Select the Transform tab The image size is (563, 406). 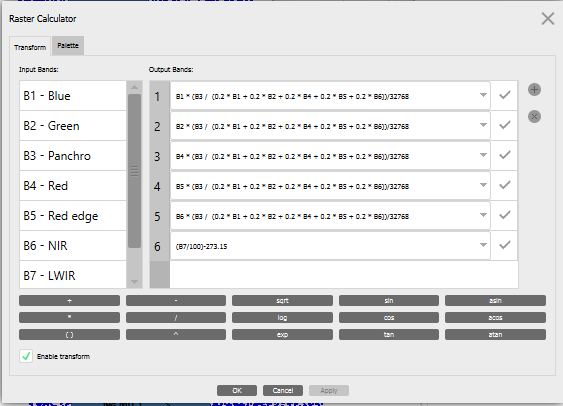coord(30,47)
